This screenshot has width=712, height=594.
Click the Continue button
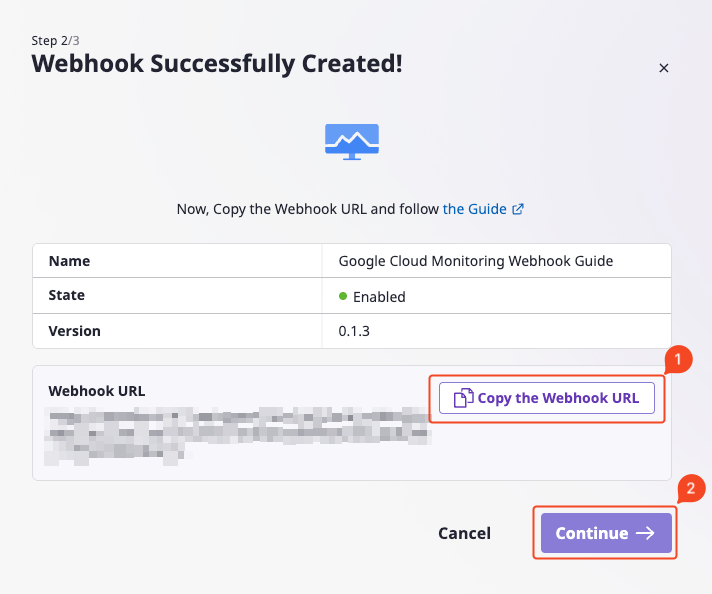[606, 533]
